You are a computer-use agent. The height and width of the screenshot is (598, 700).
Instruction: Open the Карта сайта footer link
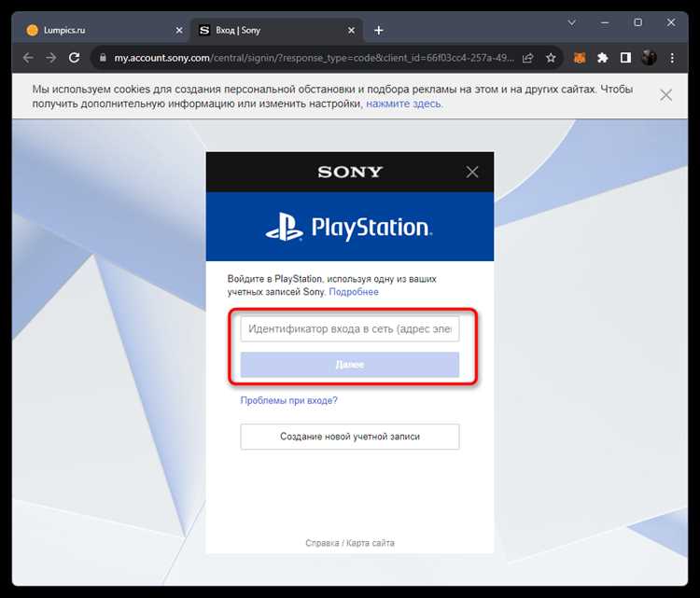coord(371,543)
